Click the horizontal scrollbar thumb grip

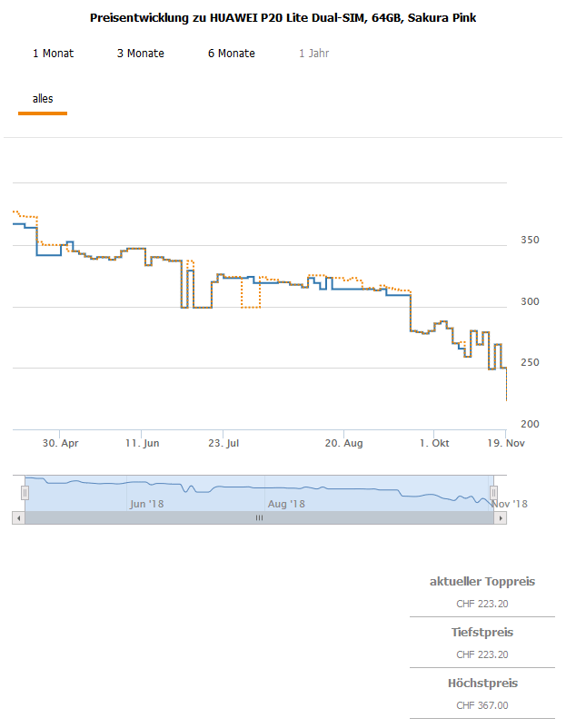point(259,517)
